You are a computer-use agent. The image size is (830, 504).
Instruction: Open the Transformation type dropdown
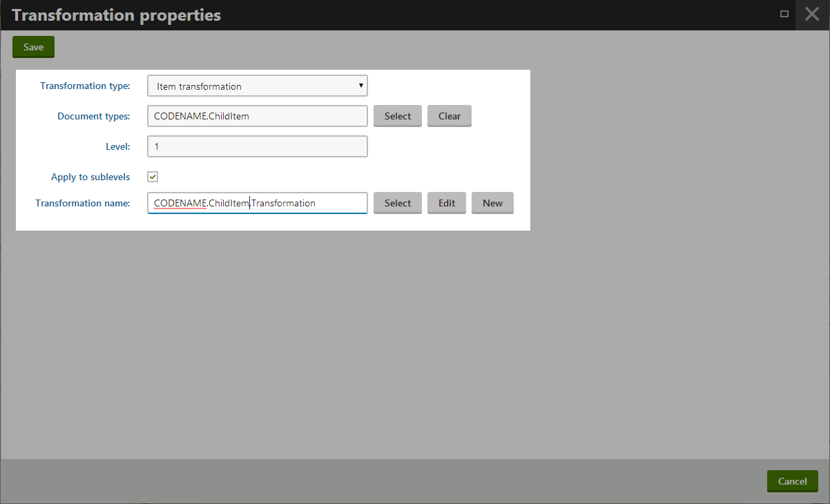[x=258, y=86]
